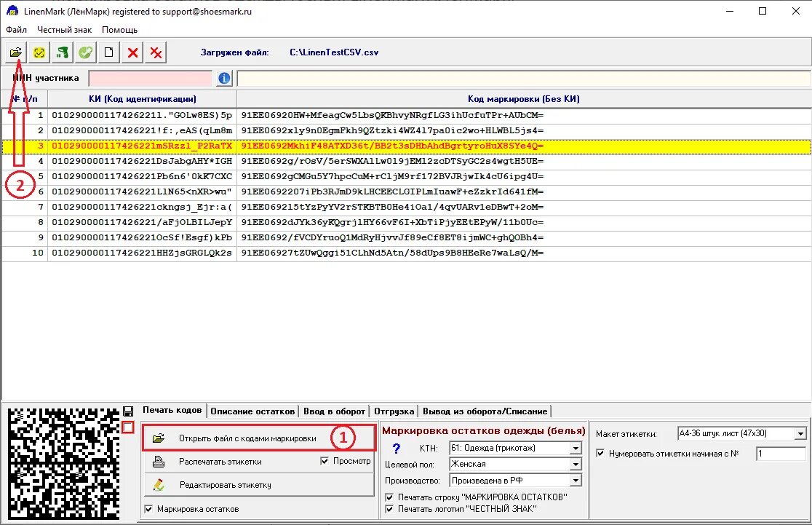
Task: Toggle the Просмотр checkbox
Action: [325, 461]
